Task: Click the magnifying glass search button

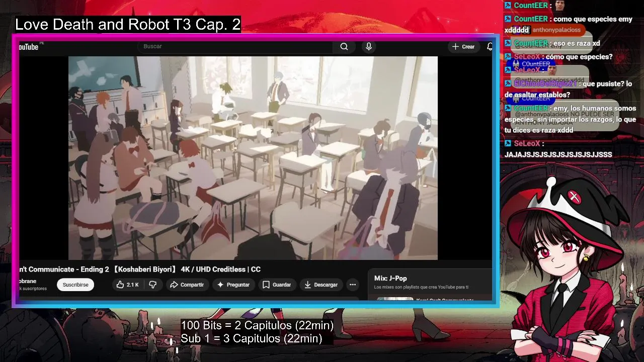Action: [344, 46]
